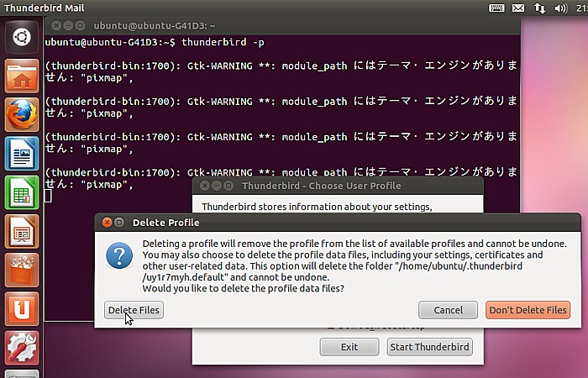
Task: Close the Choose User Profile window
Action: pyautogui.click(x=204, y=186)
